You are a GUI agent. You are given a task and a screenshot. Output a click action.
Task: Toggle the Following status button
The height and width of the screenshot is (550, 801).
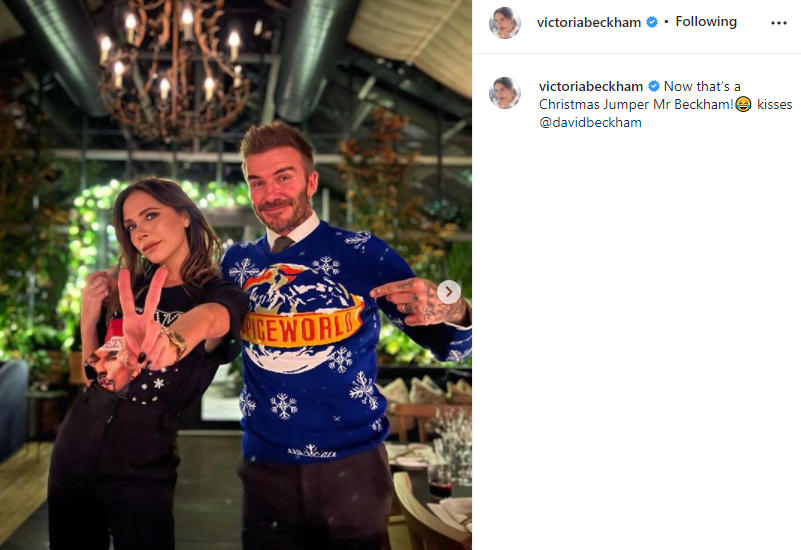[706, 21]
